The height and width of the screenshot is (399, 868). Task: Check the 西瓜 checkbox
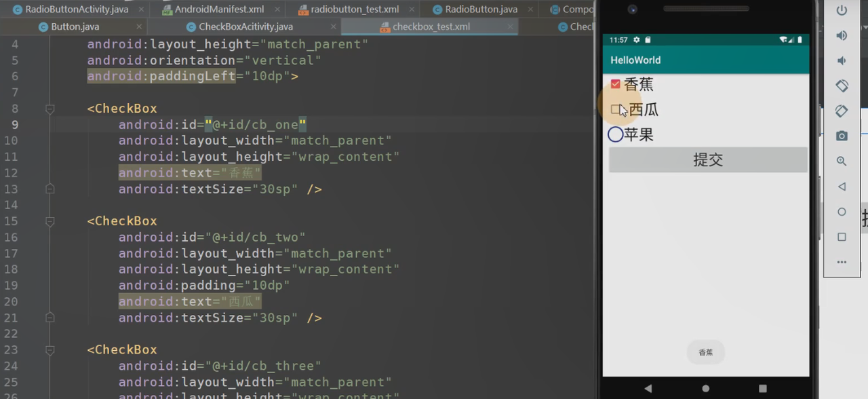click(616, 109)
